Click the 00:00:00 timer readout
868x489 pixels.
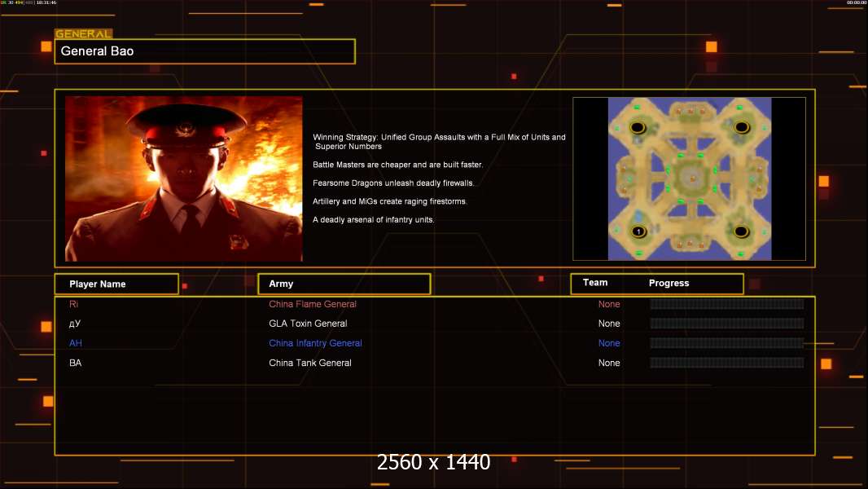click(x=856, y=2)
